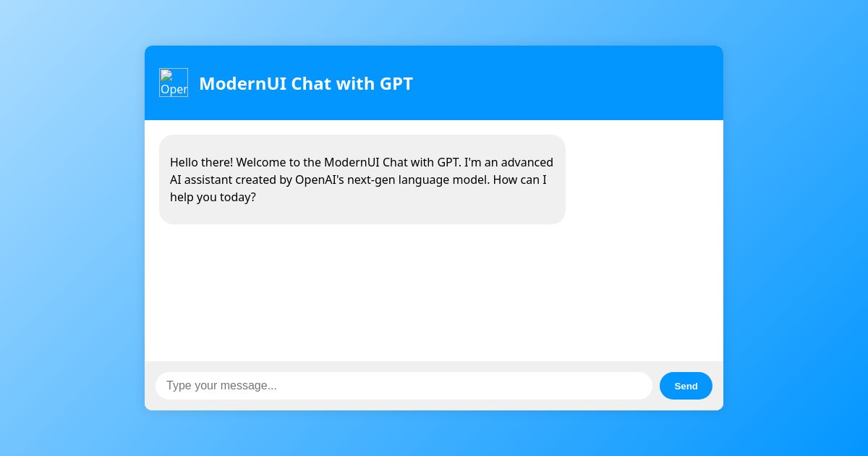868x456 pixels.
Task: Click the 'Type your message...' input field
Action: click(x=404, y=386)
